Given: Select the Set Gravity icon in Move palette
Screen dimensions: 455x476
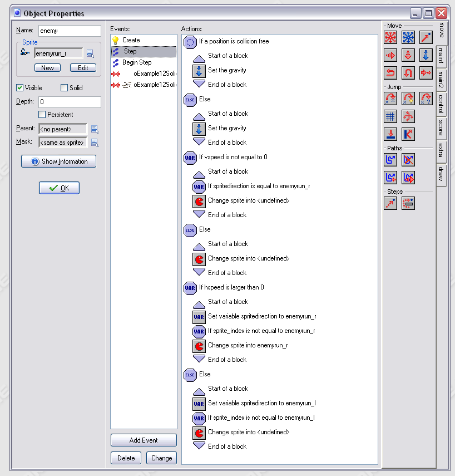Looking at the screenshot, I should [x=426, y=55].
